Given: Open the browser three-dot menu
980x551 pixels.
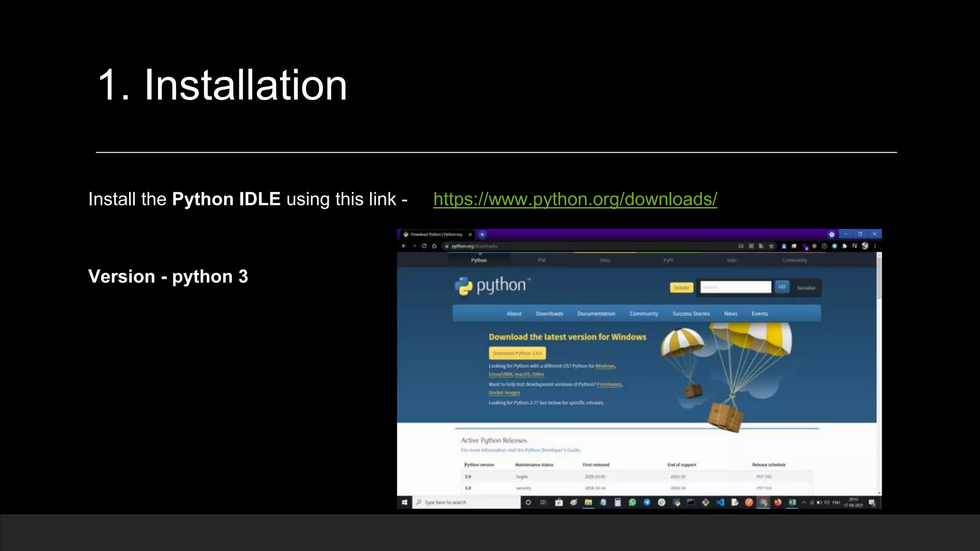Looking at the screenshot, I should tap(875, 246).
